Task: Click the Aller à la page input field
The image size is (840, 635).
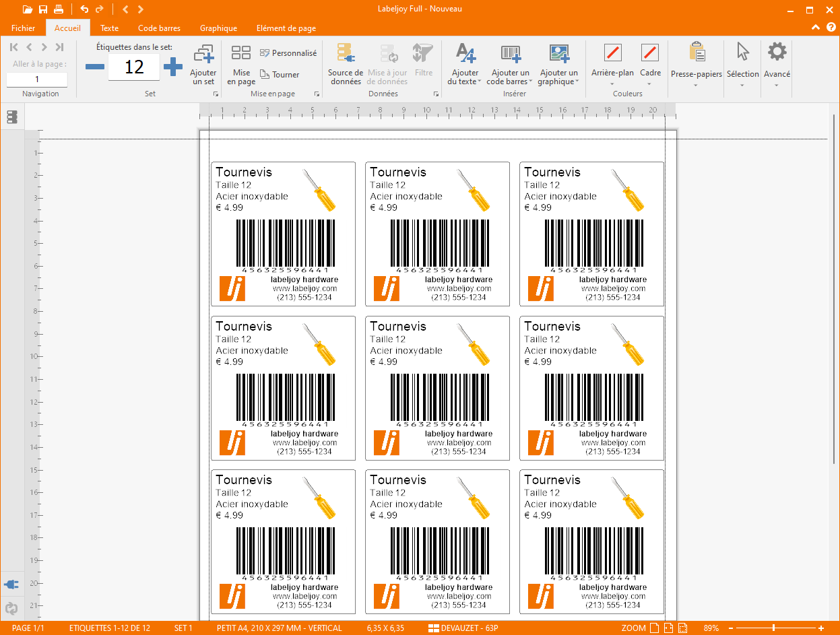Action: point(37,79)
